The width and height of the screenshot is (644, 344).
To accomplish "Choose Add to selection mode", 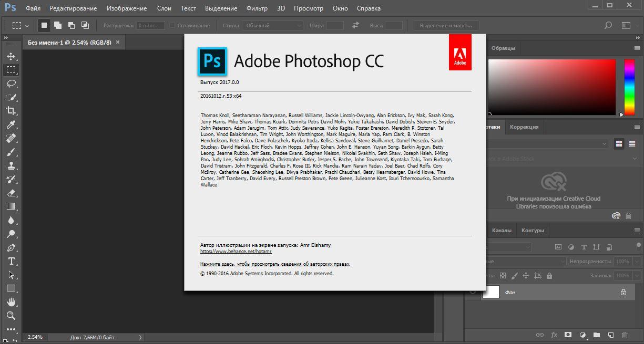I will [x=58, y=25].
